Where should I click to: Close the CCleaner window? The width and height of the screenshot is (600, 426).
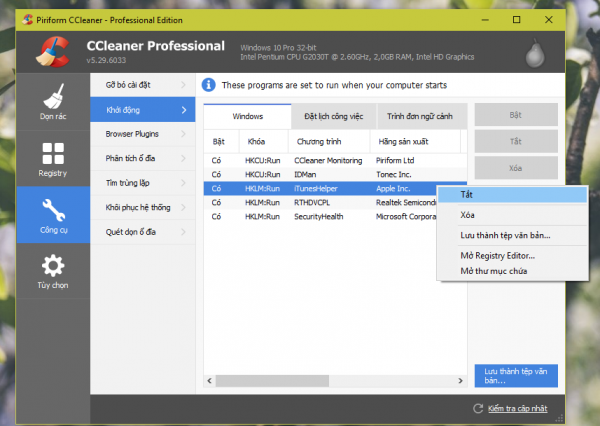pyautogui.click(x=549, y=20)
